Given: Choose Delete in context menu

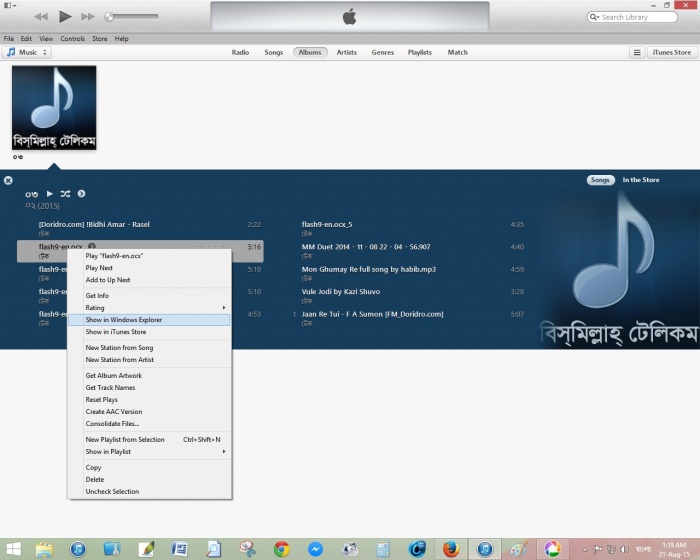Looking at the screenshot, I should click(150, 480).
